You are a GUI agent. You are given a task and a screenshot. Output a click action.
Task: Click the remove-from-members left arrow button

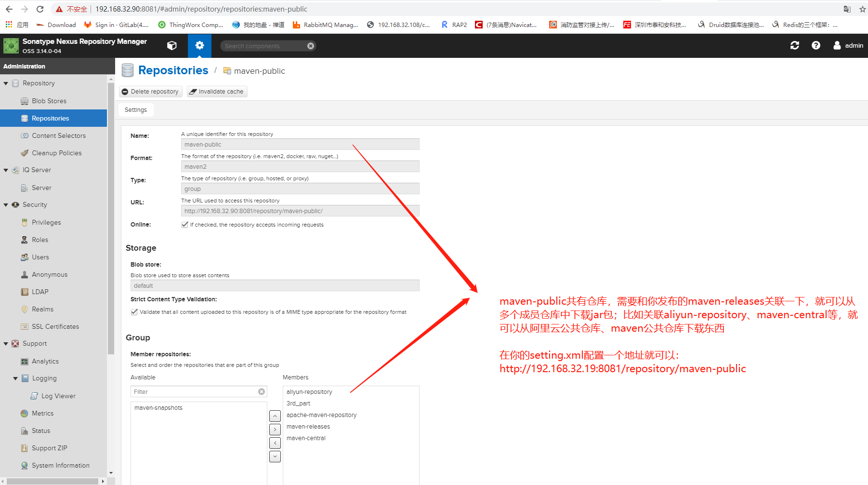[275, 443]
